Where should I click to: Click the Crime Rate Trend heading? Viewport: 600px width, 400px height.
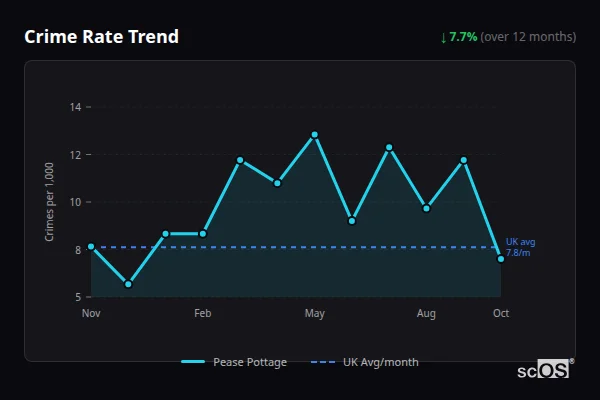click(101, 37)
